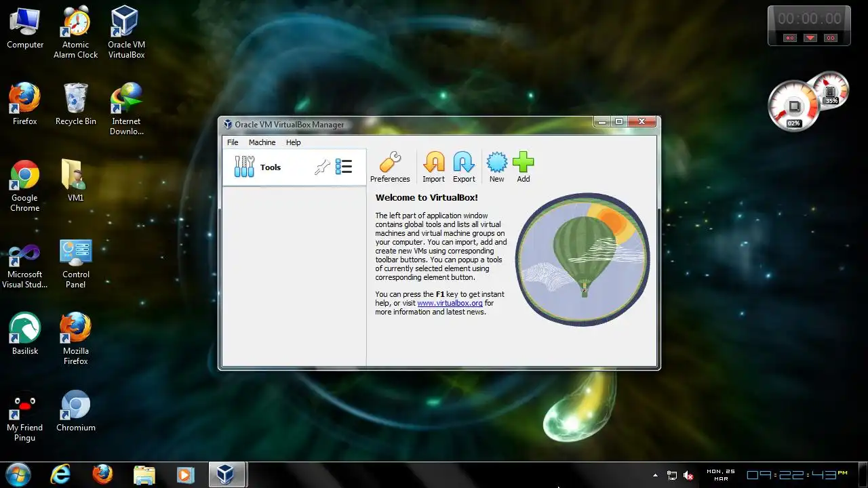Follow the www.virtualbox.org link
Screen dimensions: 868x488
click(x=450, y=303)
